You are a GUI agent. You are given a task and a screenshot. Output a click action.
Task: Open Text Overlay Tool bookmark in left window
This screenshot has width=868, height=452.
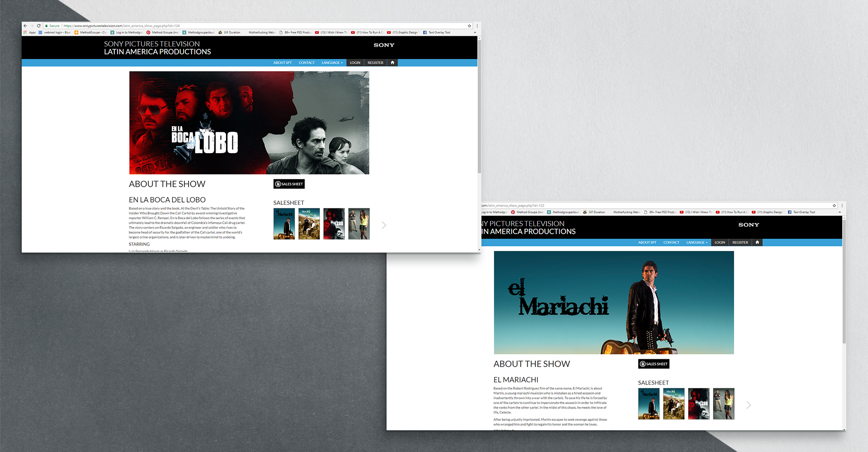click(x=437, y=33)
